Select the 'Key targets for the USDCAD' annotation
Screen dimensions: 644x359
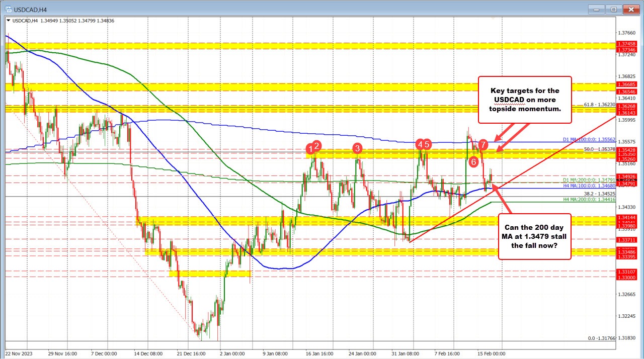(525, 100)
